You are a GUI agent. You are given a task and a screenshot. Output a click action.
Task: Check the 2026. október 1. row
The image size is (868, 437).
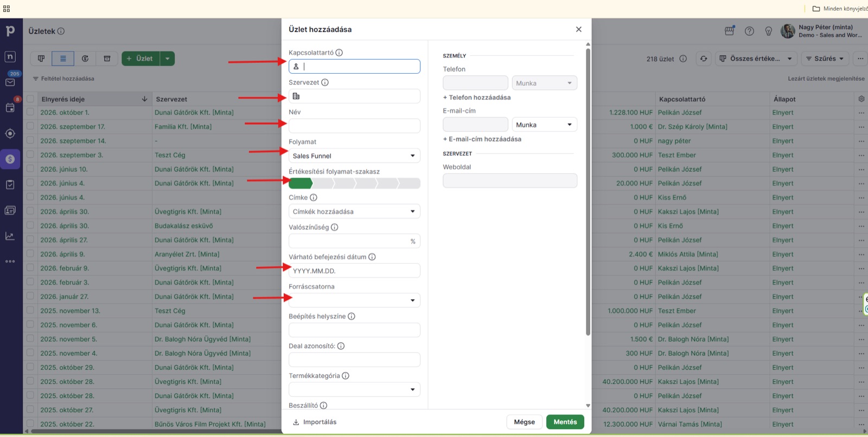click(30, 112)
